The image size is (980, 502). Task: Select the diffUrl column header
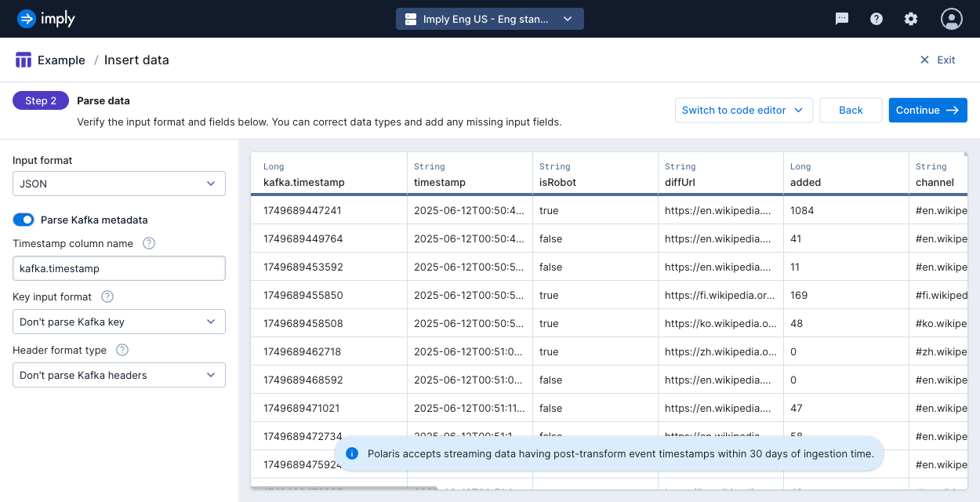(x=721, y=174)
